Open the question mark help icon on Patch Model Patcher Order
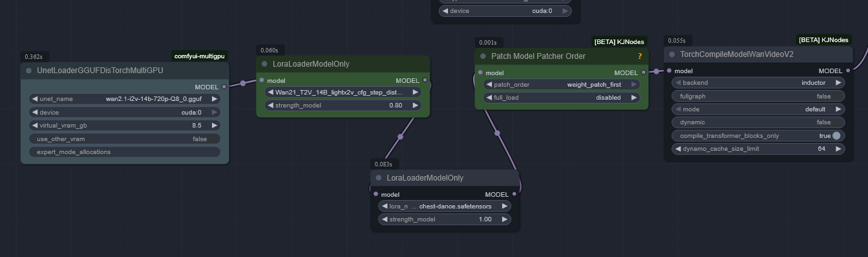Screen dimensions: 868x257 pos(640,56)
